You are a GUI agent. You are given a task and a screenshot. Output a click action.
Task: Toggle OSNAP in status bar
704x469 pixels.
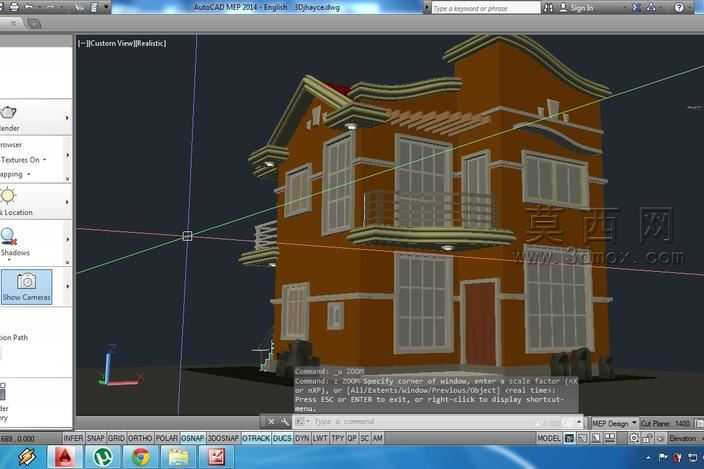193,438
